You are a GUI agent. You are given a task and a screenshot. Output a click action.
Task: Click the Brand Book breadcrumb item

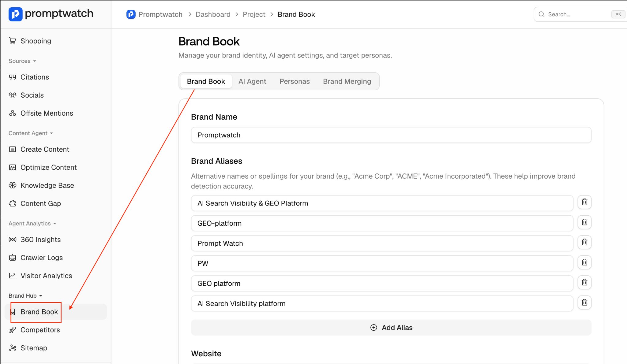[296, 14]
